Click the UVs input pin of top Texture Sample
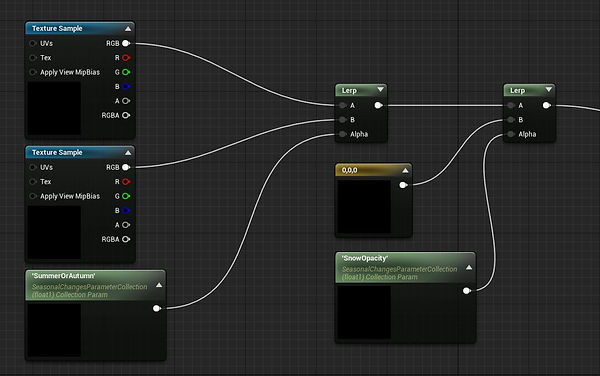The width and height of the screenshot is (600, 376). [x=33, y=43]
